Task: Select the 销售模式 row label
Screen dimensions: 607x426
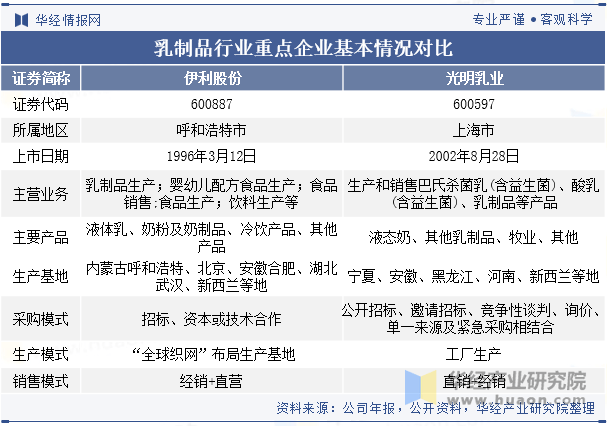Action: pos(41,381)
